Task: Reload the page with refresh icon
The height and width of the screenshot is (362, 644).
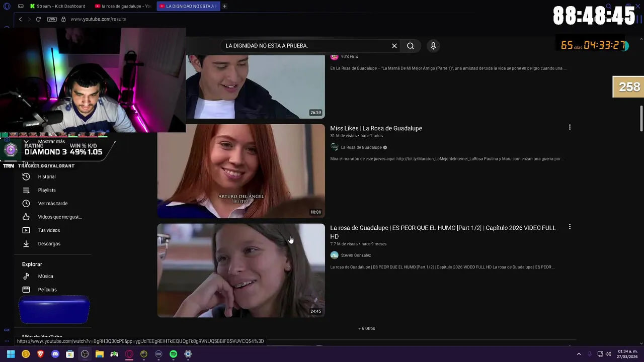Action: [x=38, y=19]
